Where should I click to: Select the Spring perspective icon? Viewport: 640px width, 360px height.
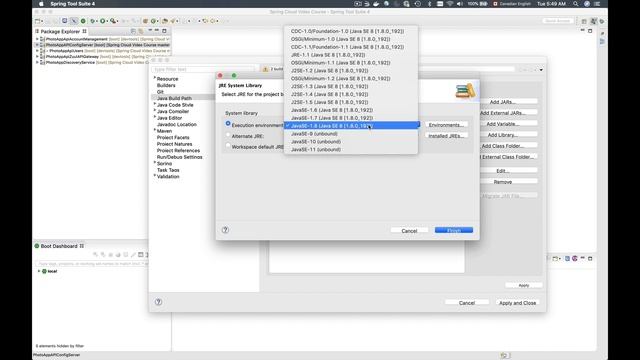[x=593, y=21]
